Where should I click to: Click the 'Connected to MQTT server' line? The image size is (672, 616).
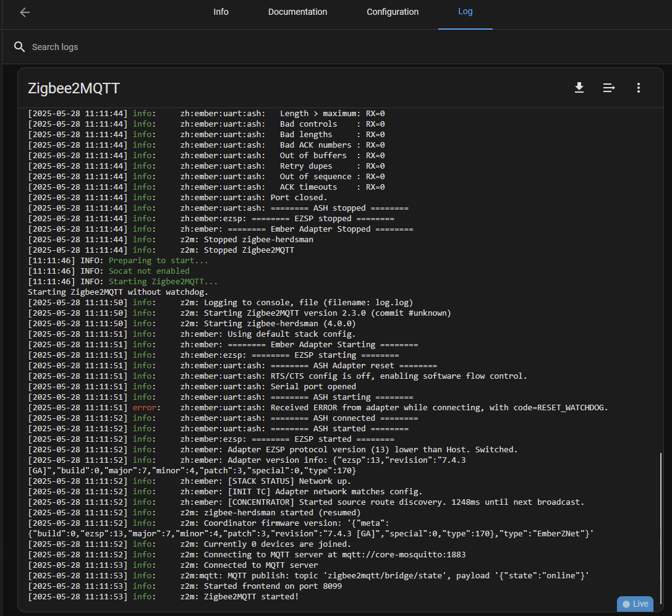click(x=172, y=565)
